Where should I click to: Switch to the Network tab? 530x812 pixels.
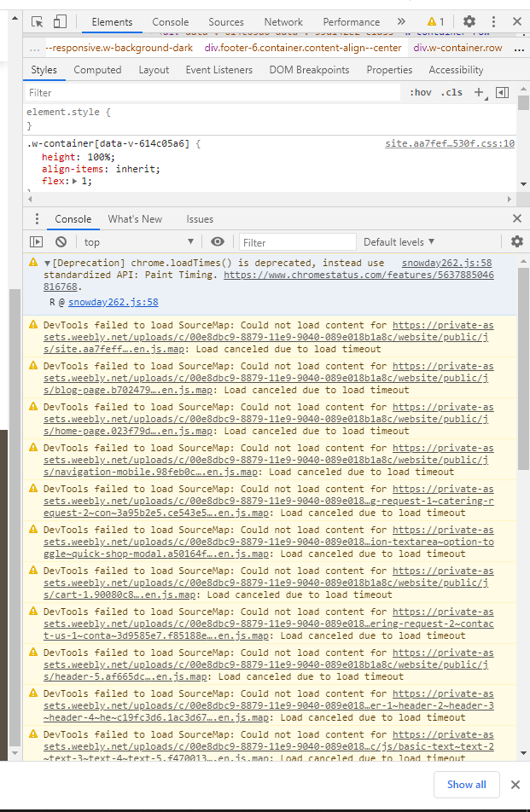click(x=283, y=22)
